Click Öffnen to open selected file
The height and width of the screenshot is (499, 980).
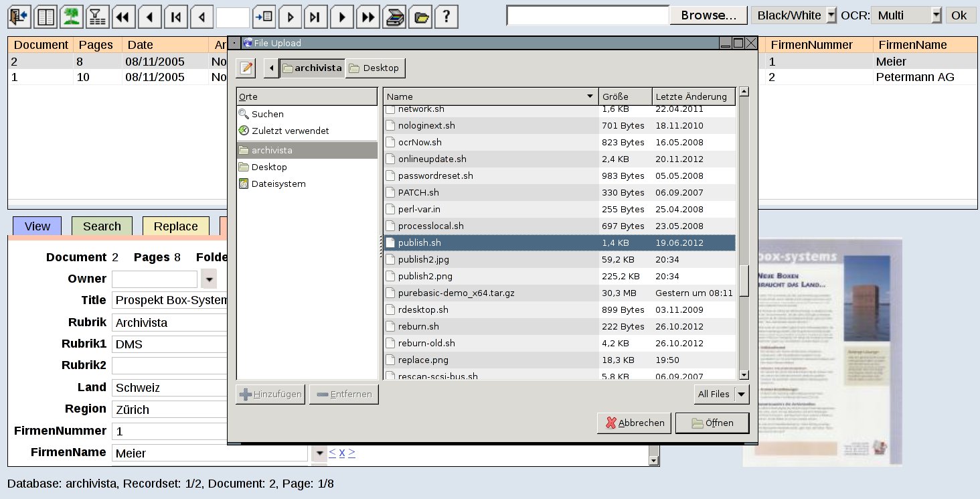click(712, 423)
